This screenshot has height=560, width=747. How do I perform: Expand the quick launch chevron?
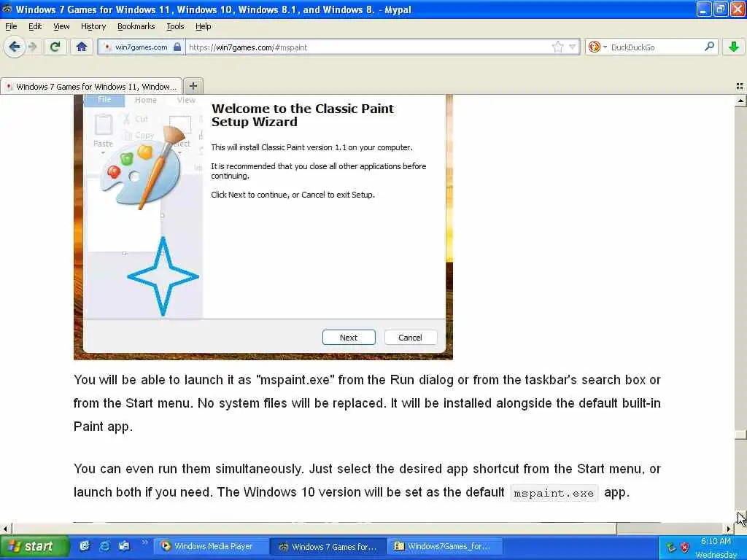pyautogui.click(x=145, y=542)
